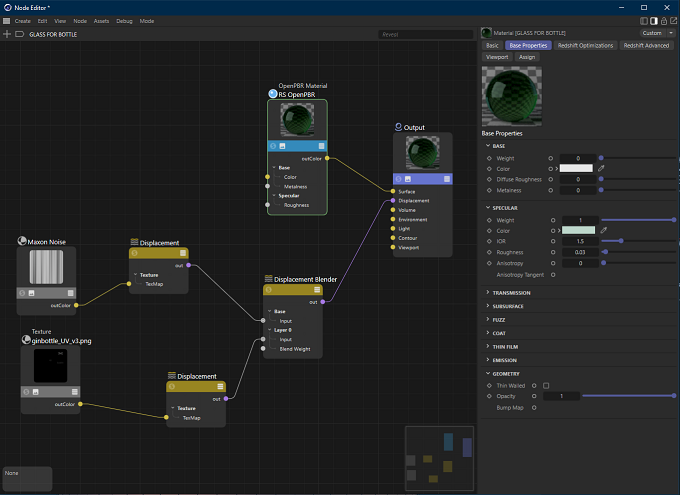
Task: Toggle the Specular Roughness keyframe diamond
Action: [x=489, y=252]
